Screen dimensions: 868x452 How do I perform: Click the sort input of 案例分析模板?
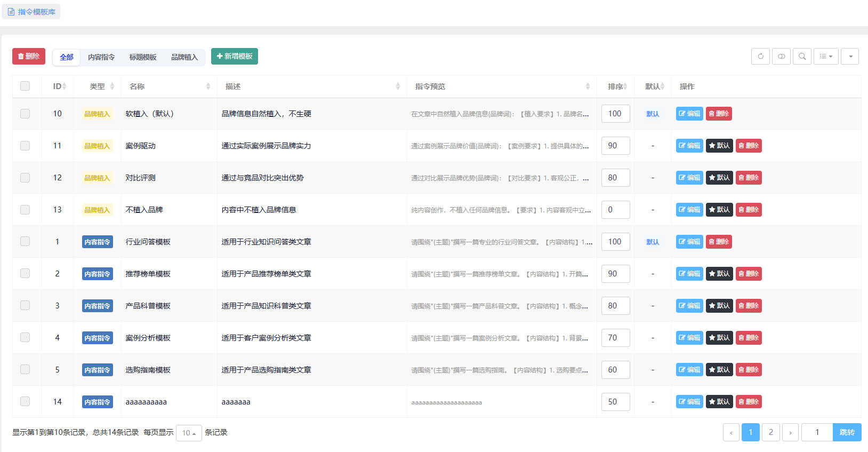(616, 338)
